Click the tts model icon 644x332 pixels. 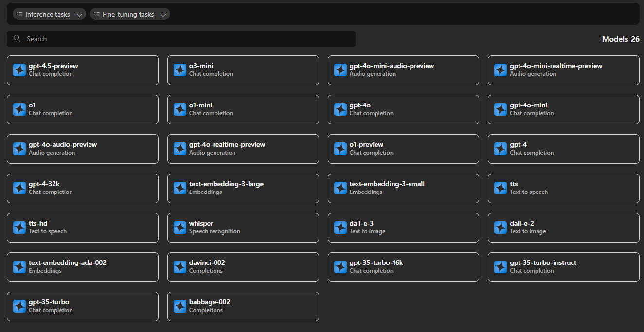click(x=501, y=188)
